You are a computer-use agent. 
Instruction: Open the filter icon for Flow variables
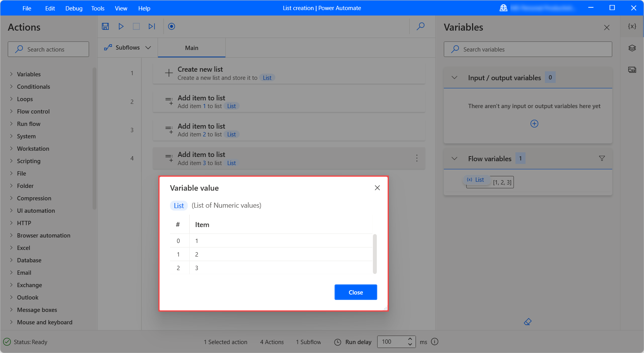602,158
